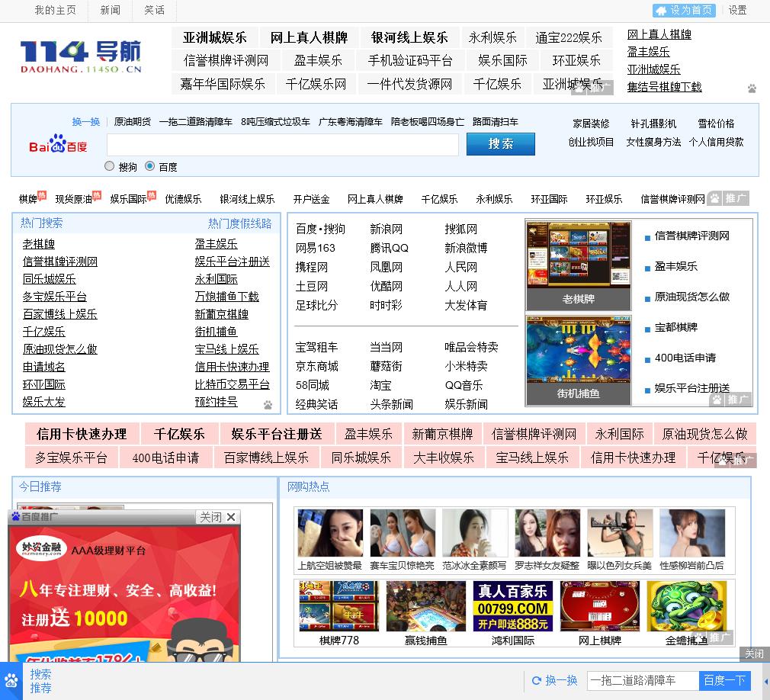The height and width of the screenshot is (700, 770).
Task: Open 范冰冰全素颜写 photo thumbnail
Action: pyautogui.click(x=475, y=533)
